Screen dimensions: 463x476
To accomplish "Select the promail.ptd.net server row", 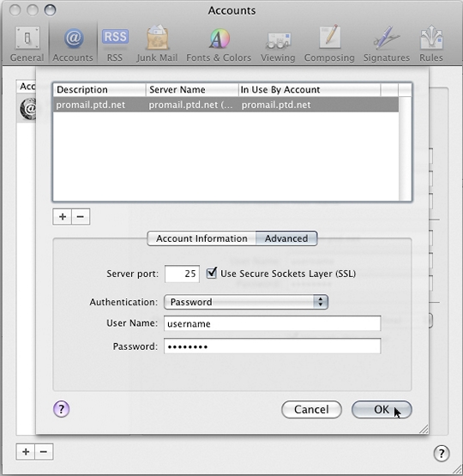I will (x=225, y=105).
